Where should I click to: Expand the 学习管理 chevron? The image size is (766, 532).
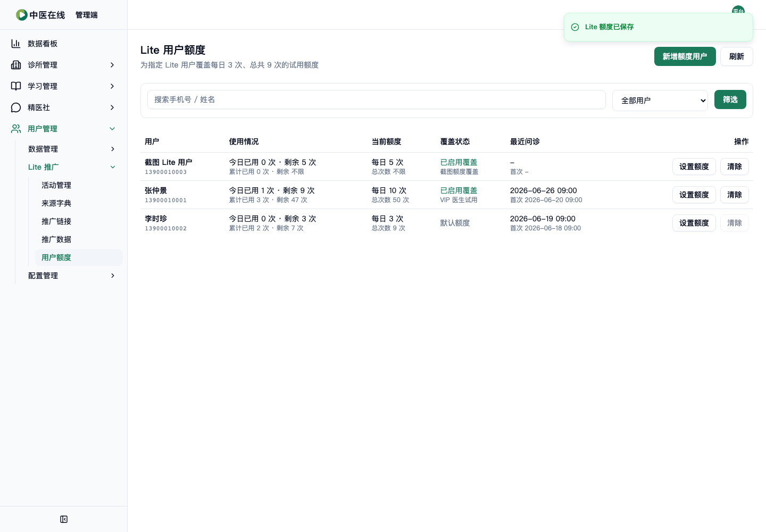[112, 86]
